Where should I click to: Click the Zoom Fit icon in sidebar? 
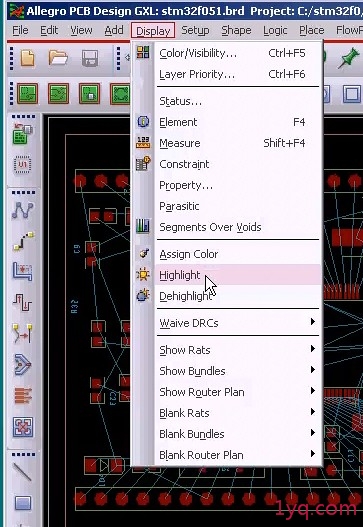tap(23, 427)
